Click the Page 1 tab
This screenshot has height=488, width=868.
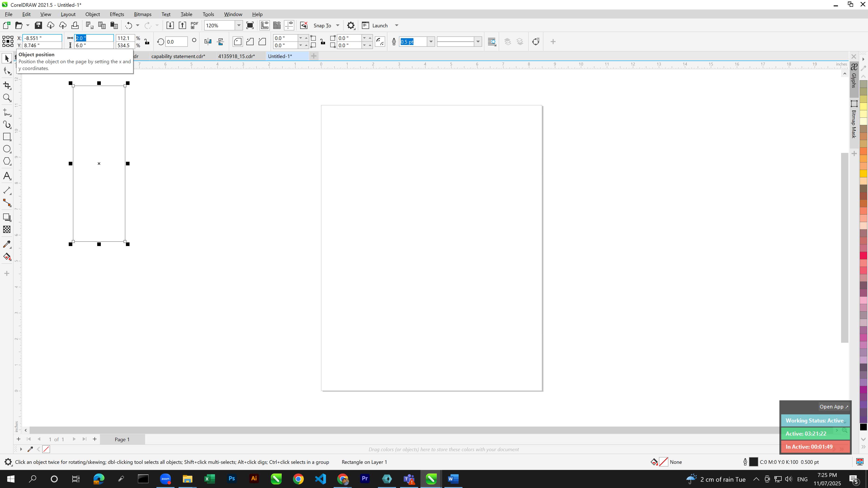coord(122,439)
